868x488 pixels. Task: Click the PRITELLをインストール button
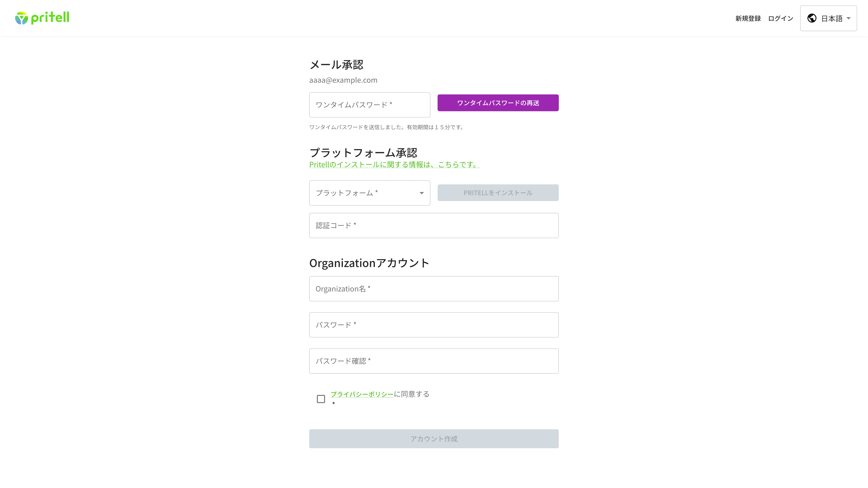click(x=498, y=193)
